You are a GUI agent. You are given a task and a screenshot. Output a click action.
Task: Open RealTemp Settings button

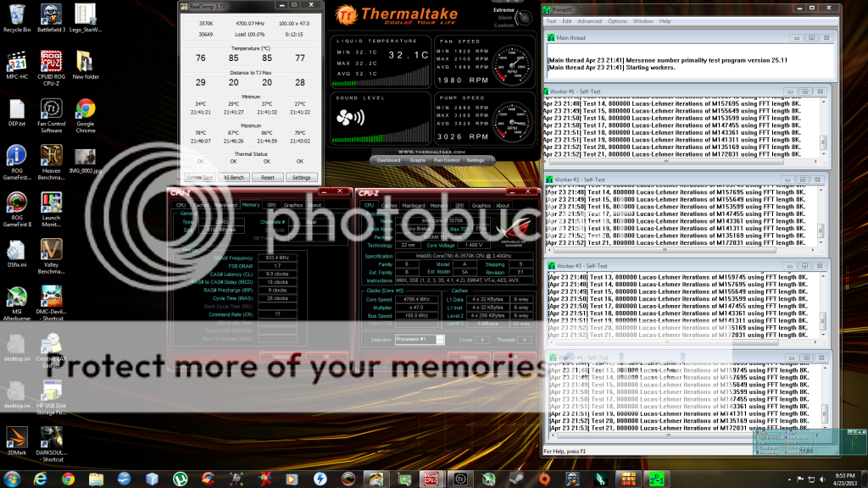pyautogui.click(x=301, y=178)
